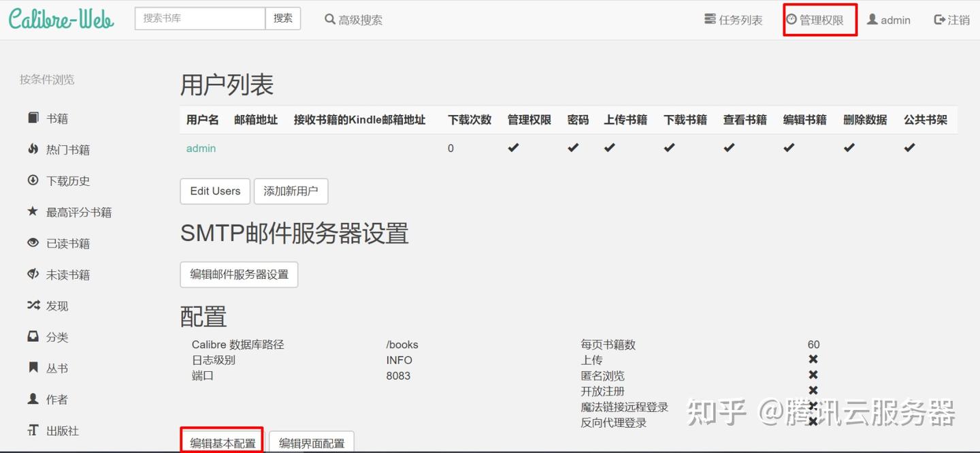The height and width of the screenshot is (453, 980).
Task: Open the 任务列表 in the top bar
Action: 733,19
